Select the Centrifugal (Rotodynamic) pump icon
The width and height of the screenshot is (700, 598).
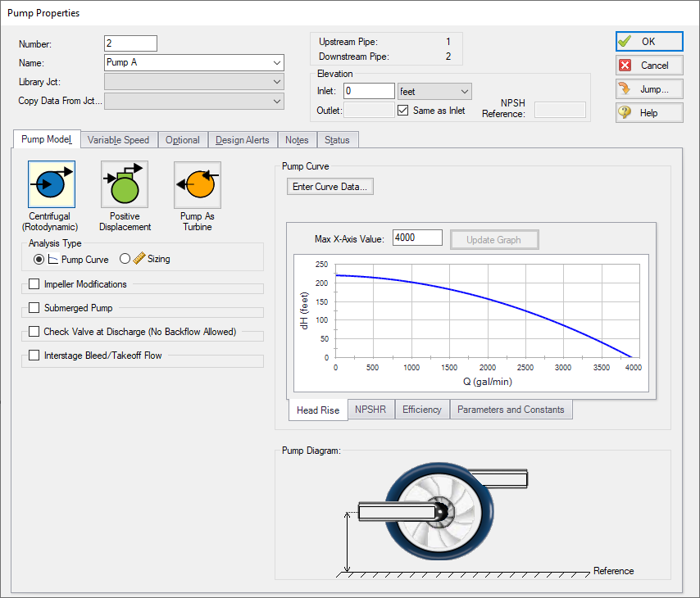coord(52,184)
